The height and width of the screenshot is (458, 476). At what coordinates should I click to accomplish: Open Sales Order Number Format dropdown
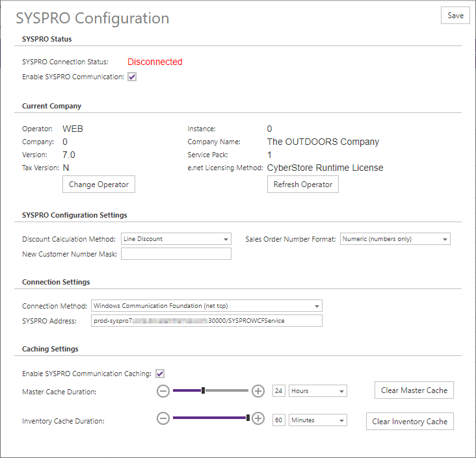395,239
